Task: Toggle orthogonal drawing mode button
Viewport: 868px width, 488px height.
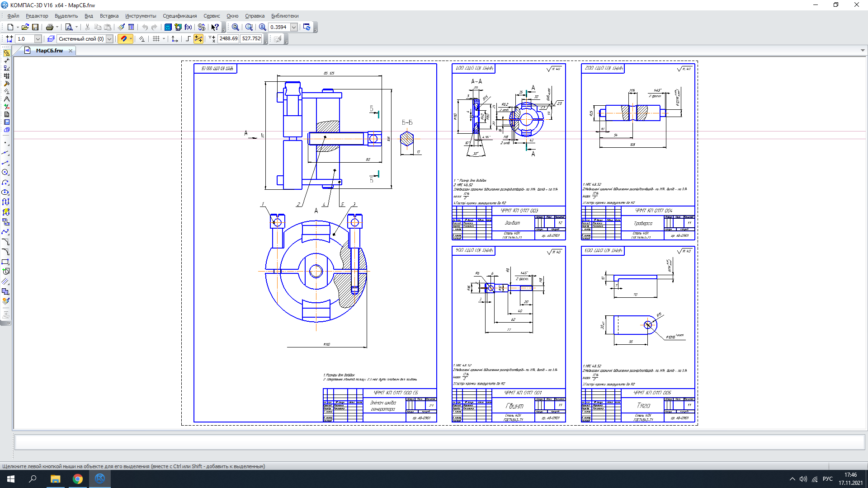Action: [x=188, y=39]
